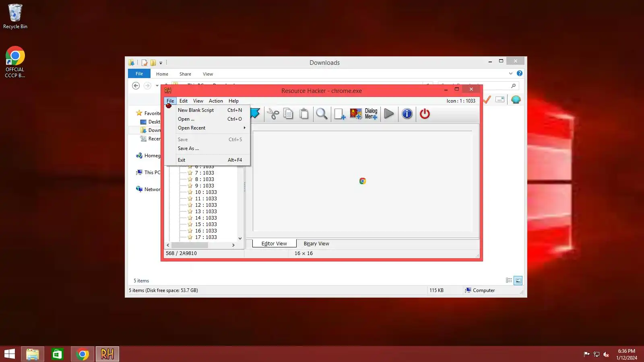Open the Dialog Menu insert tool
This screenshot has height=362, width=644.
[x=371, y=114]
